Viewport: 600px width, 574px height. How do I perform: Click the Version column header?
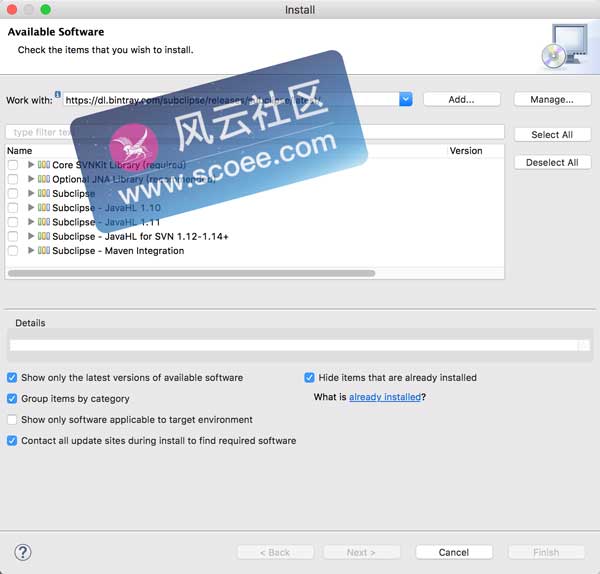[x=466, y=151]
